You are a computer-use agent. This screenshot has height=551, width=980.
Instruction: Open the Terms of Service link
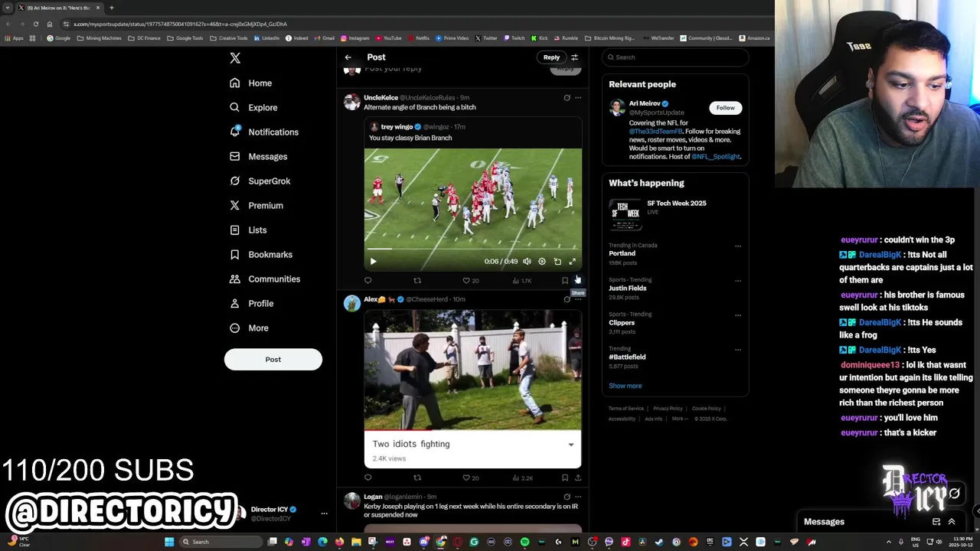click(626, 409)
